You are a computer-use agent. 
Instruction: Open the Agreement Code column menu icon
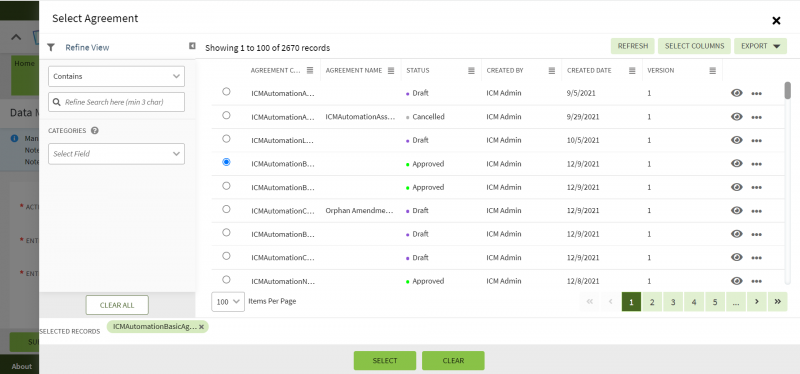coord(310,71)
